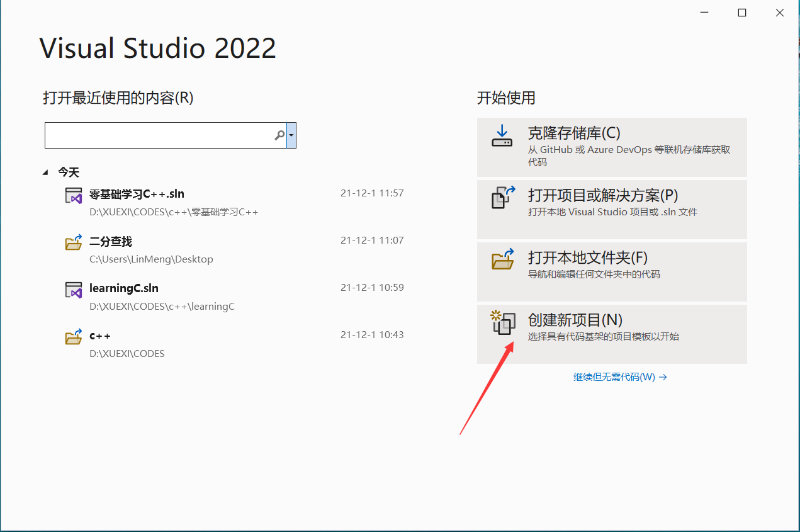Viewport: 800px width, 532px height.
Task: Click the create new project icon
Action: click(504, 322)
